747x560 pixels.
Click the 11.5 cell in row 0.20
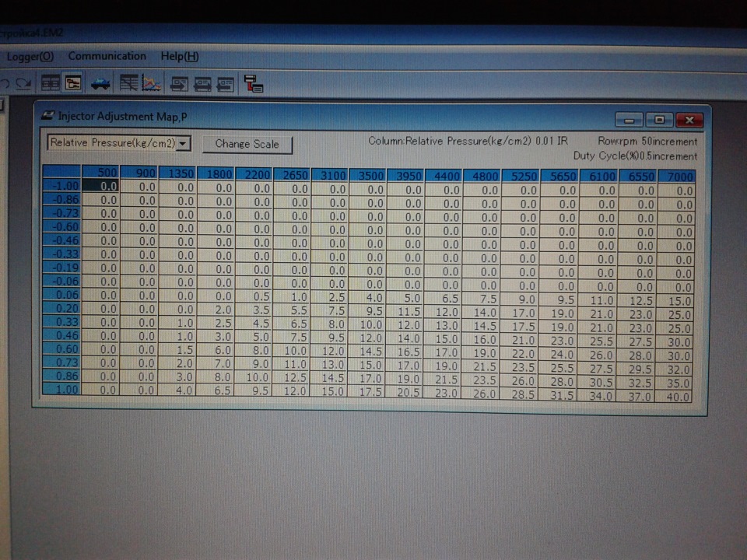(405, 311)
